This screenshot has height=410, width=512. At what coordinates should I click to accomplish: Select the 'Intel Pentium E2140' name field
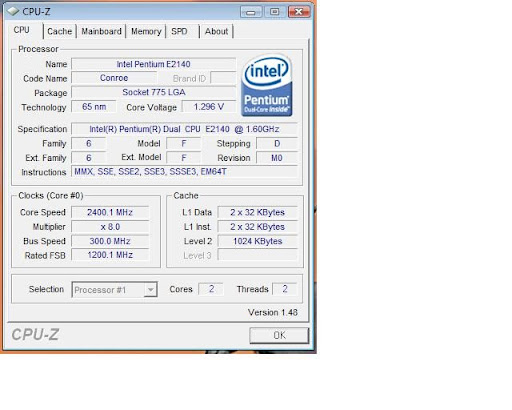click(154, 64)
